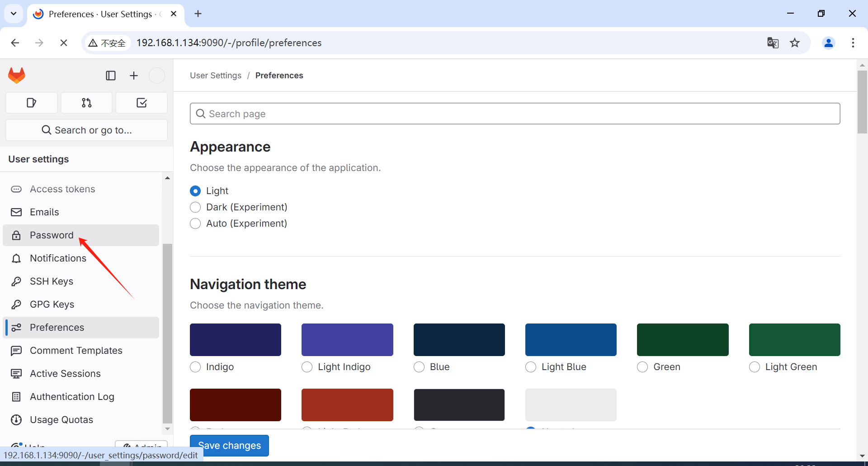This screenshot has width=868, height=466.
Task: Click the dark Blue color swatch
Action: pos(459,340)
